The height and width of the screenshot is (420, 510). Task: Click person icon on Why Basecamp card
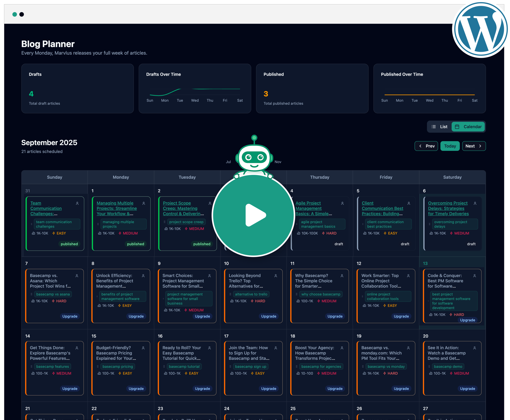pyautogui.click(x=342, y=276)
